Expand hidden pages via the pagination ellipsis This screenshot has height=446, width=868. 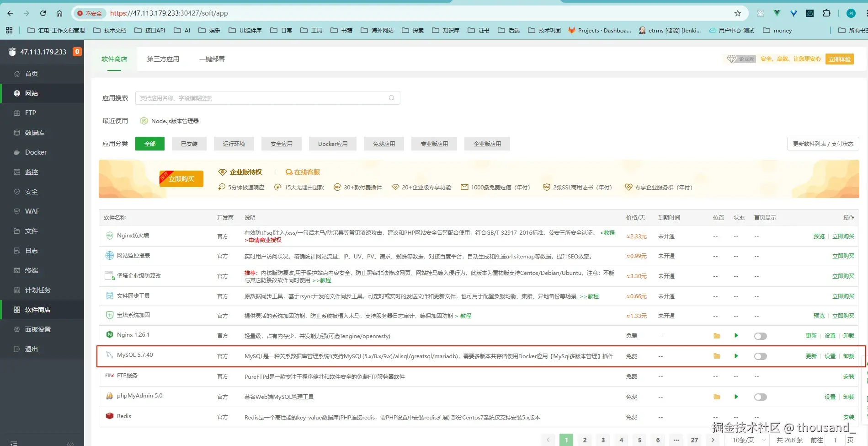tap(676, 440)
